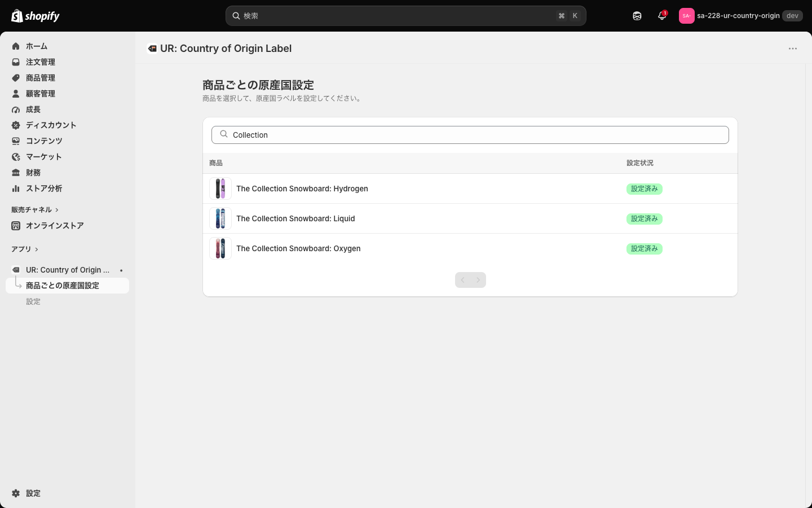Open the notifications bell
The image size is (812, 508).
[662, 16]
